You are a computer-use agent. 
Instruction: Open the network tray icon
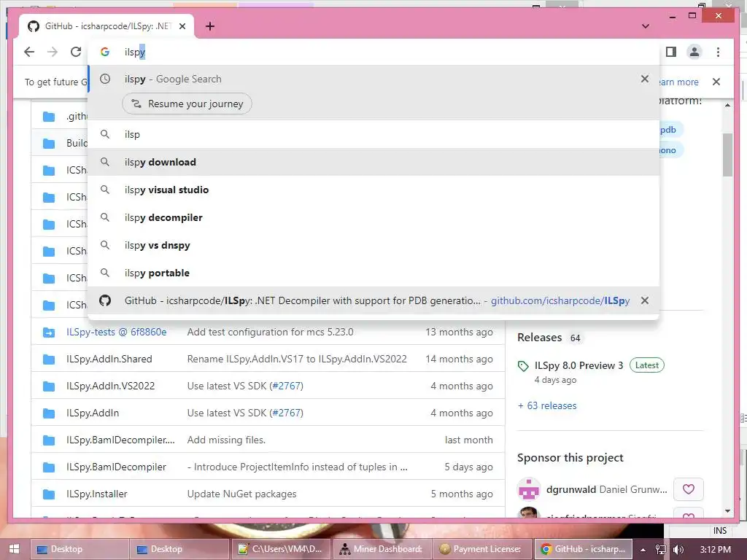(661, 550)
